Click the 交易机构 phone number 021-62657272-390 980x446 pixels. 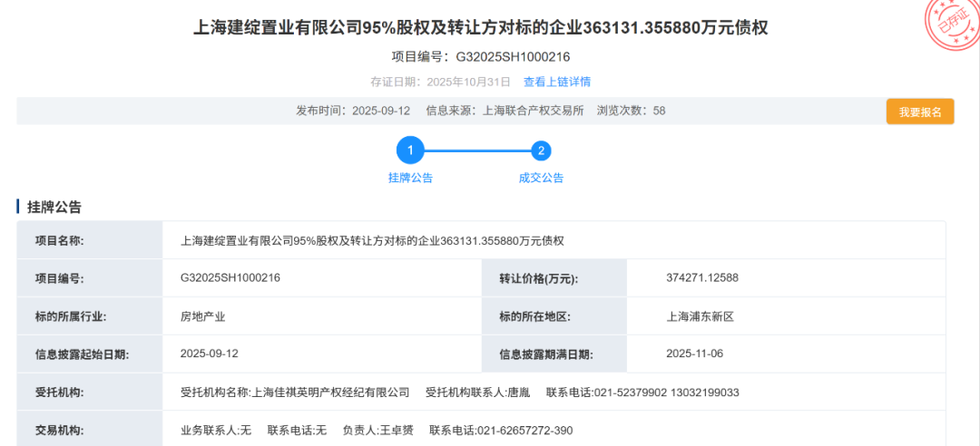click(x=524, y=430)
